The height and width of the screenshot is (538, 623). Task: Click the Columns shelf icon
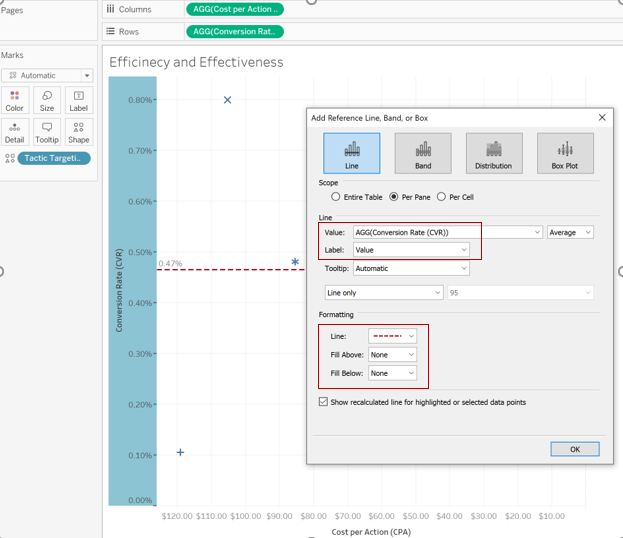tap(110, 9)
